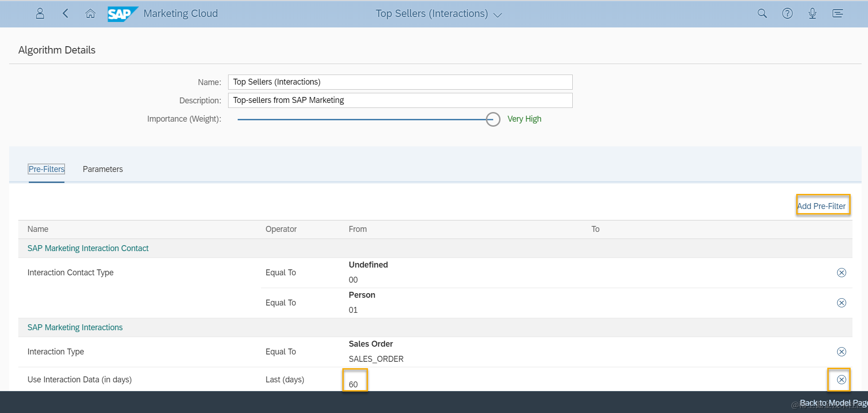
Task: Open the user profile icon
Action: coord(40,14)
